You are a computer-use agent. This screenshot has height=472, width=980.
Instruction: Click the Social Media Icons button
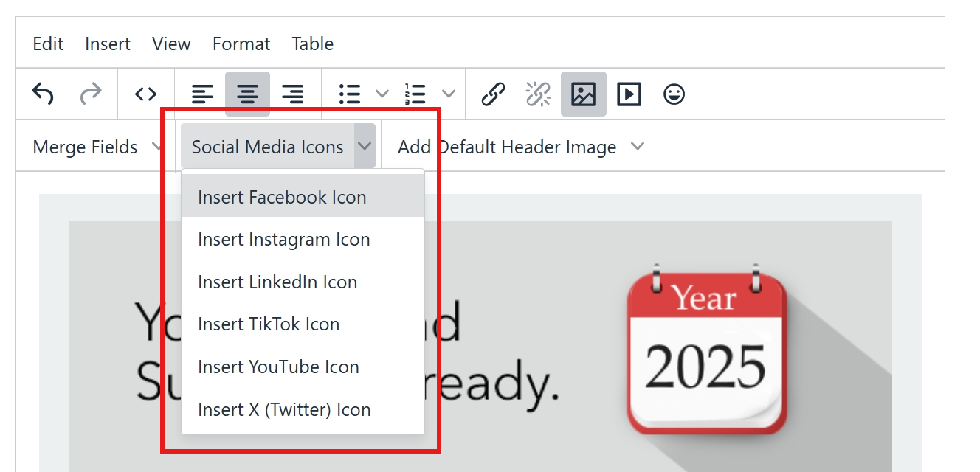pos(267,147)
